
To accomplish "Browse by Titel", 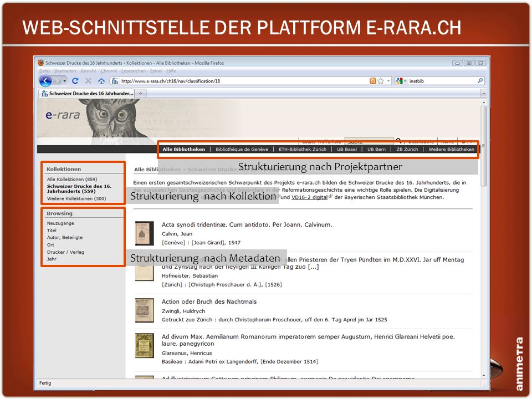I will [x=52, y=231].
